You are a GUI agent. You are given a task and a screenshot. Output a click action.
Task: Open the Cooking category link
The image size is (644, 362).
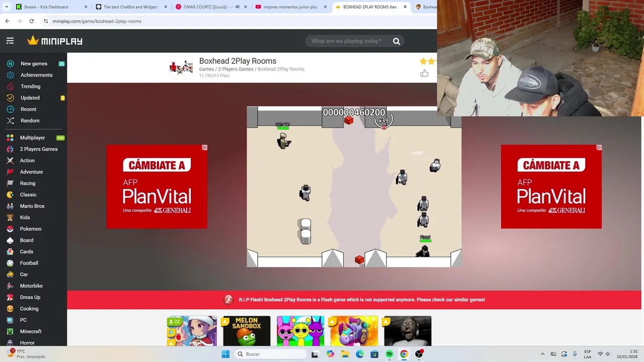(x=29, y=309)
